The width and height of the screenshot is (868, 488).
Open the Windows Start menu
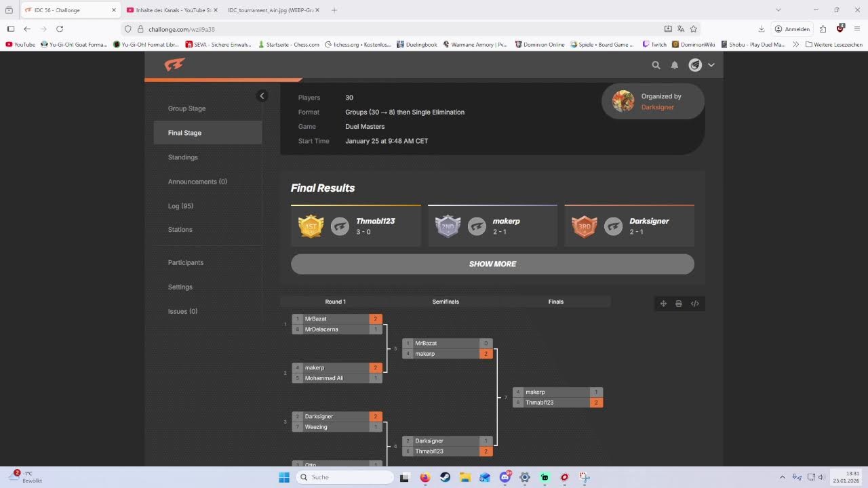(284, 477)
